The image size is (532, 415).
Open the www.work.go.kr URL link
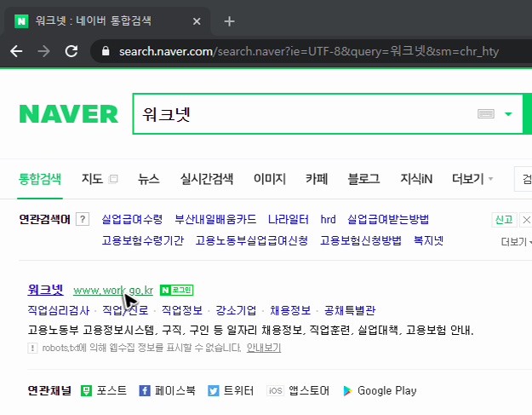click(x=113, y=291)
